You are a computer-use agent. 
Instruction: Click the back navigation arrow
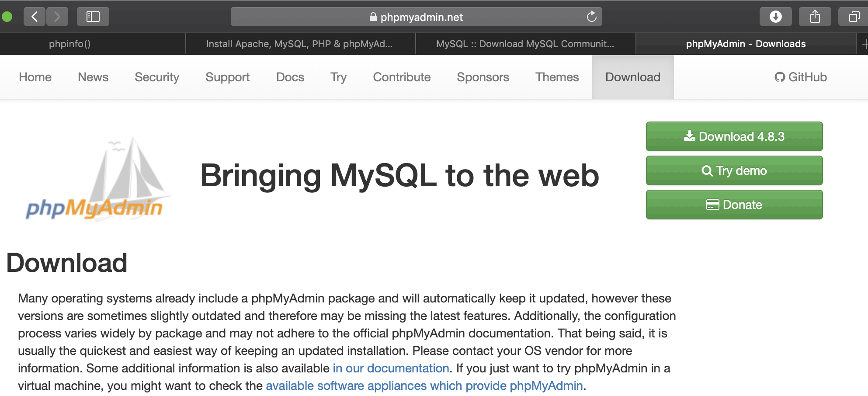(x=35, y=17)
